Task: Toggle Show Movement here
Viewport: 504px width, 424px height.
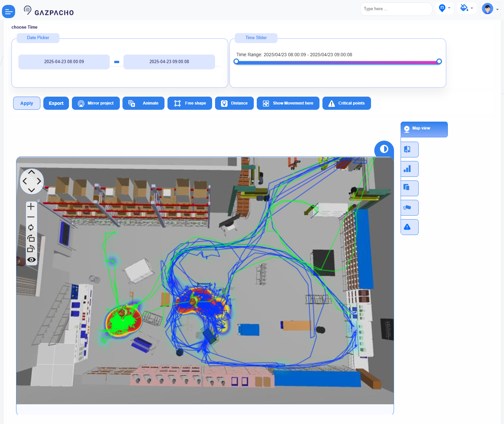Action: click(x=288, y=103)
